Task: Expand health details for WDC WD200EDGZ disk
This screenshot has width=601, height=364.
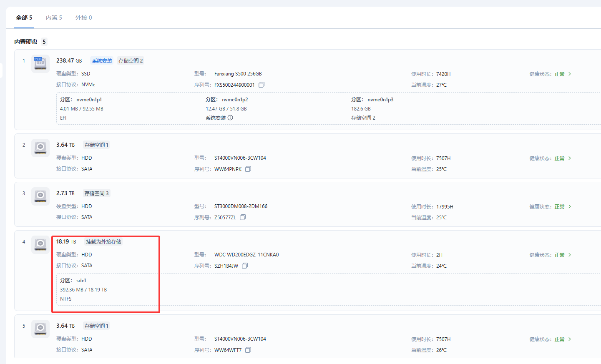Action: point(570,255)
